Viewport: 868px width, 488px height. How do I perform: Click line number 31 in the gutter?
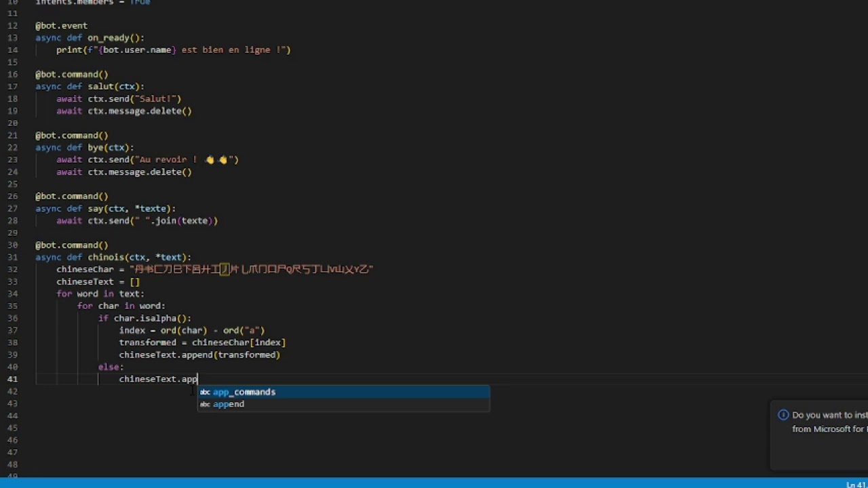coord(12,257)
